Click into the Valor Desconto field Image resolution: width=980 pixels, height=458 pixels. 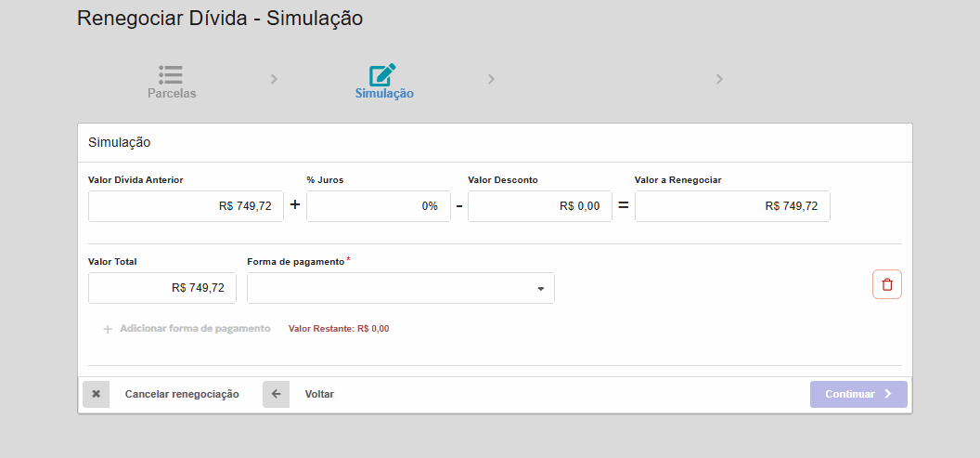[x=539, y=206]
